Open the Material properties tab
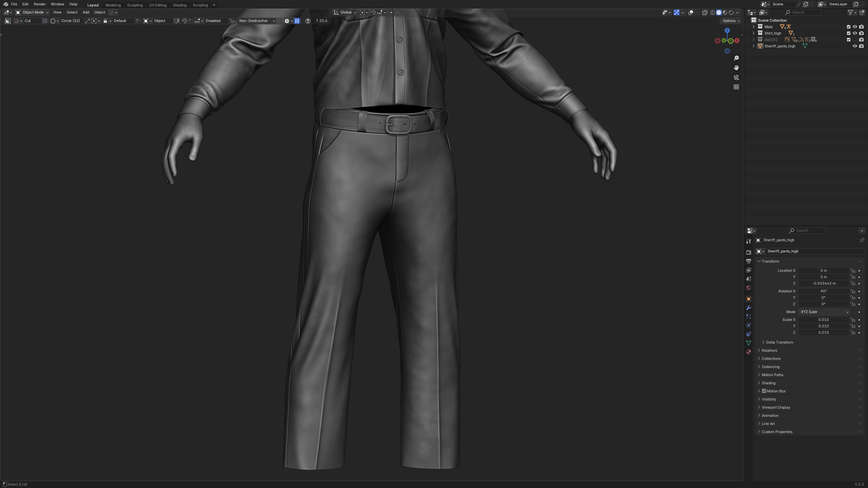Image resolution: width=868 pixels, height=488 pixels. tap(748, 352)
